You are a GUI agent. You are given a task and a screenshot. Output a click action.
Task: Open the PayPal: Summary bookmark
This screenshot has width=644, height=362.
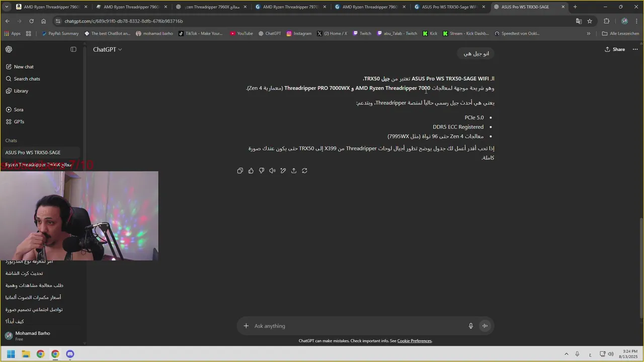click(60, 34)
